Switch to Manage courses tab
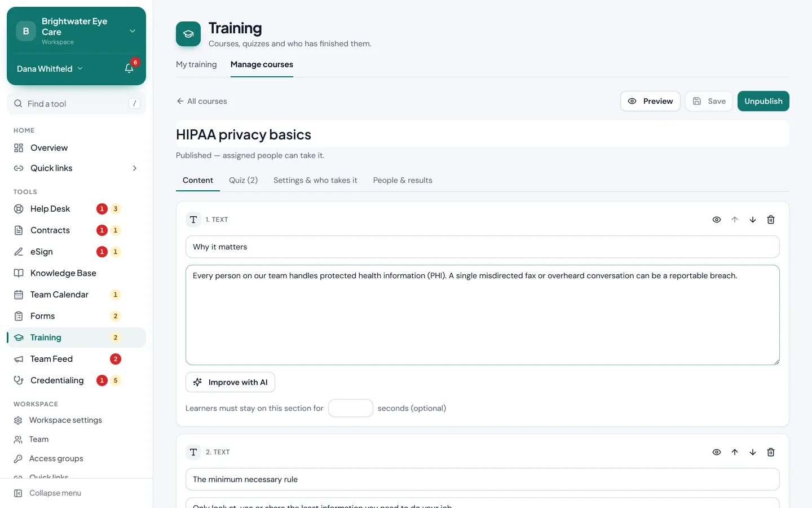Screen dimensions: 812x508 click(262, 64)
